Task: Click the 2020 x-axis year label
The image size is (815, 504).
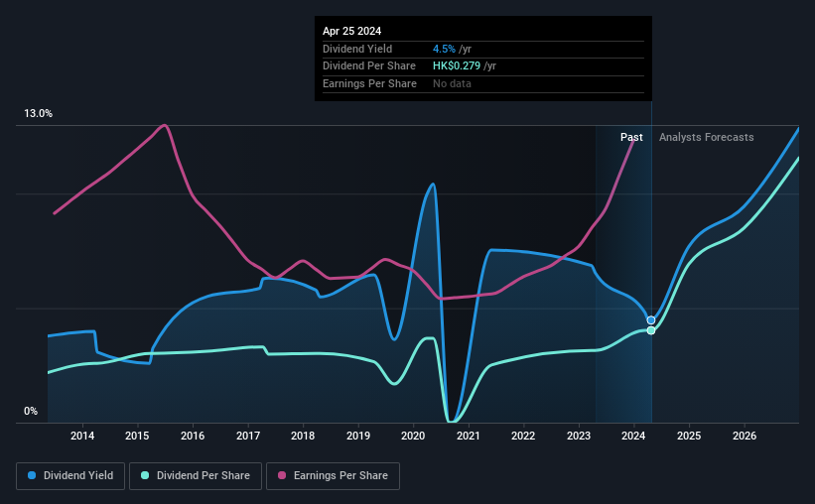Action: point(413,436)
